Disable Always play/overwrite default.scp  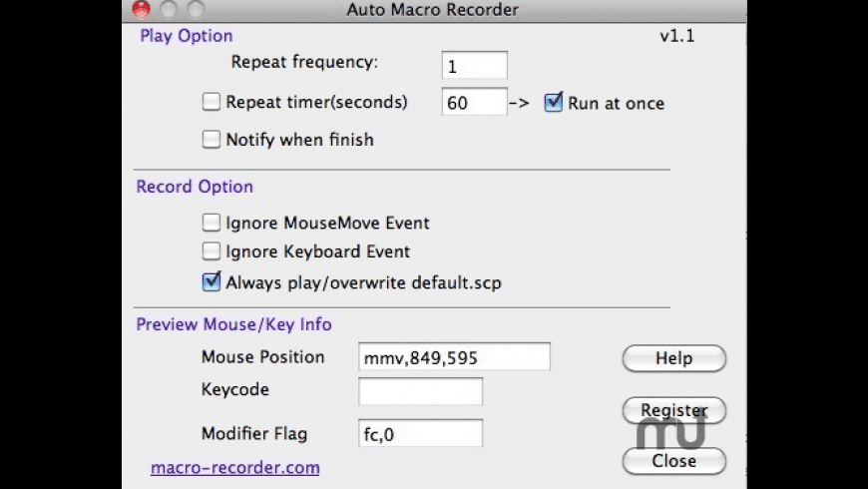click(211, 282)
